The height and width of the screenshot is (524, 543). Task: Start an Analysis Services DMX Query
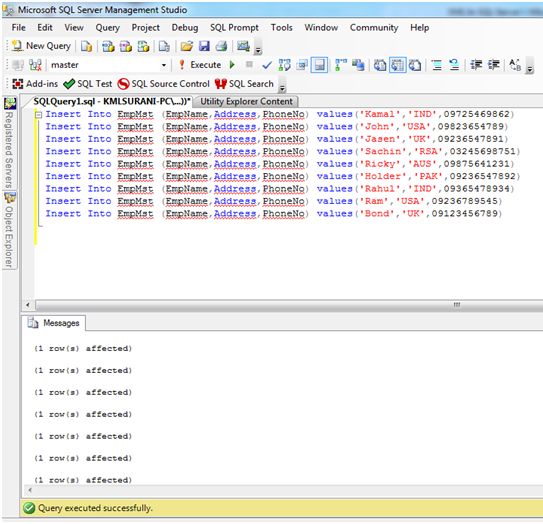coord(126,46)
